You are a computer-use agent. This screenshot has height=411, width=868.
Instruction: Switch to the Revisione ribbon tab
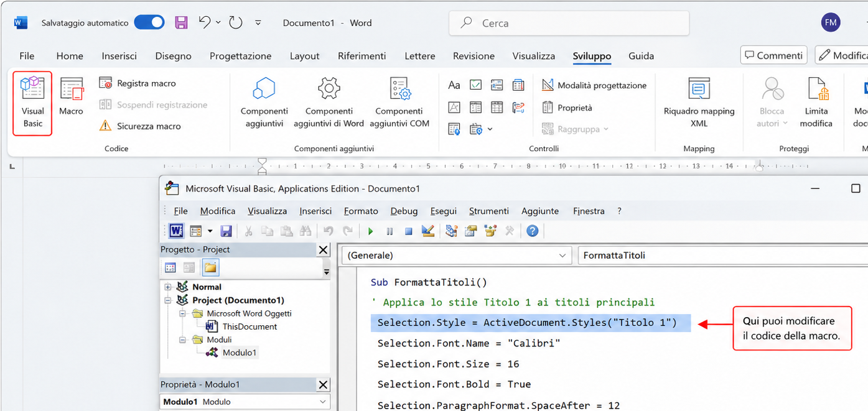(474, 56)
